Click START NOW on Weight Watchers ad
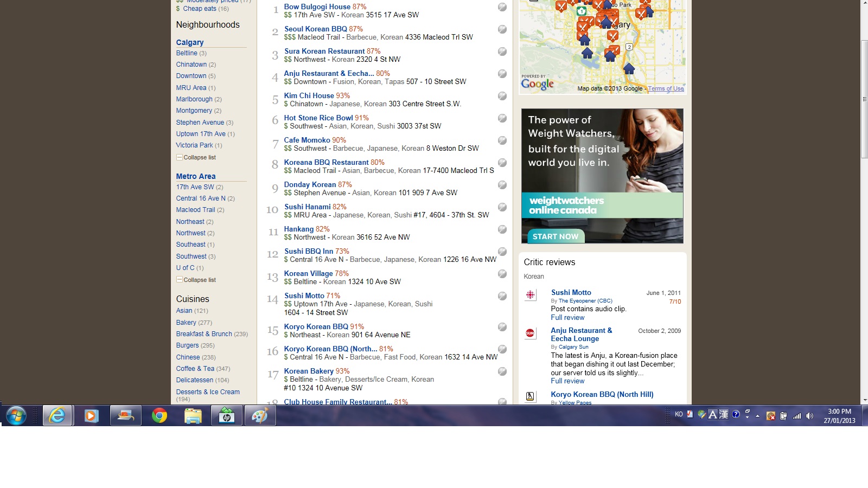 tap(556, 236)
